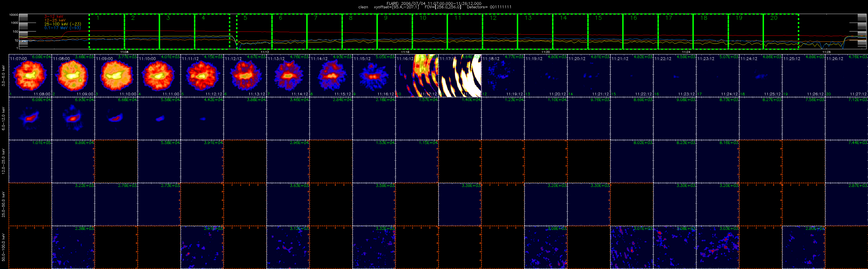Screen dimensions: 868x269
Task: Click the 7.44E+03 peak value label
Action: point(858,143)
